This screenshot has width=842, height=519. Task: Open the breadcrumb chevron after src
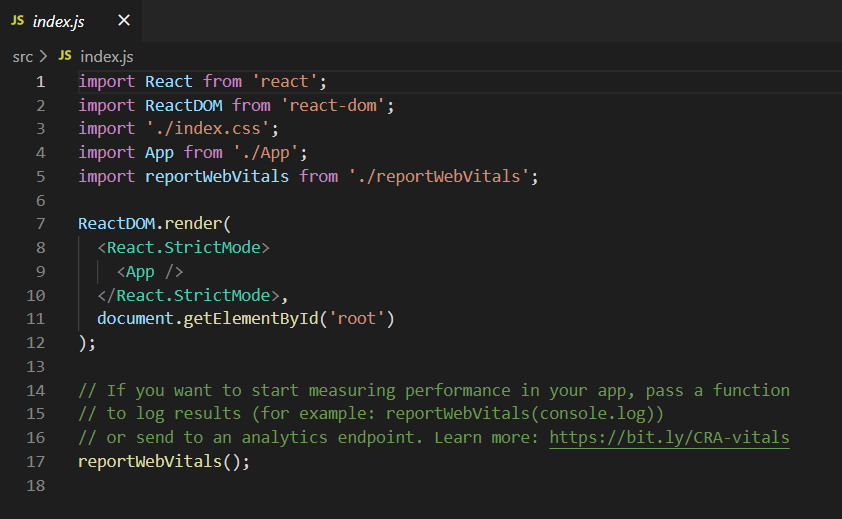click(x=43, y=56)
